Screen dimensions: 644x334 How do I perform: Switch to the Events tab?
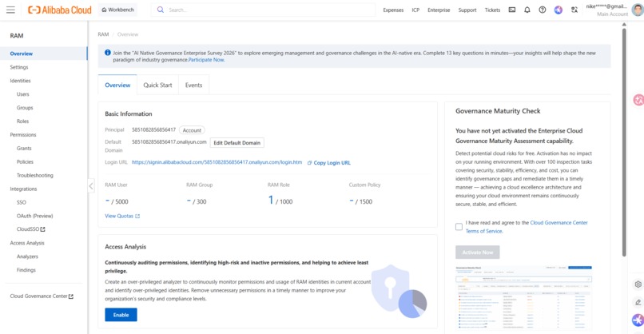193,85
